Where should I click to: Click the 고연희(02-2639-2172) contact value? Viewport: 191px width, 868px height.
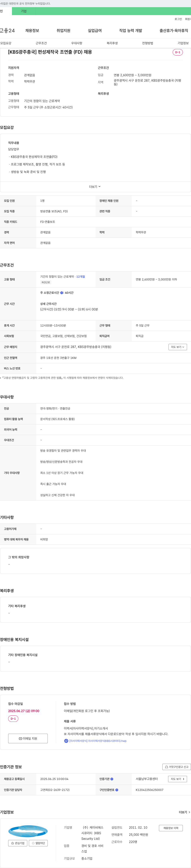coord(55,790)
